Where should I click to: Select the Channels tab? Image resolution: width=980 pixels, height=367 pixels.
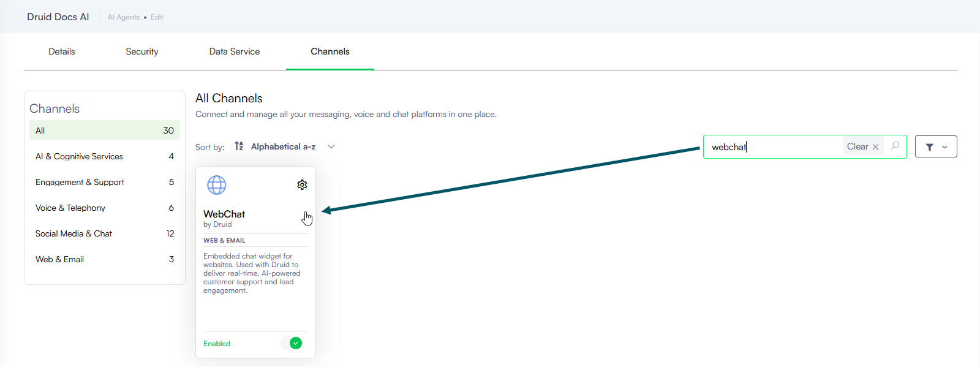click(330, 51)
